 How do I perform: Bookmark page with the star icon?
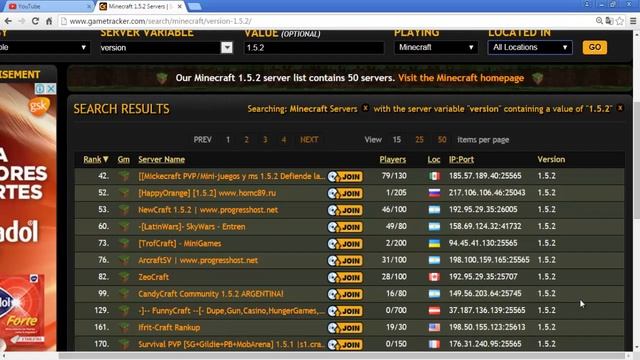pos(620,21)
